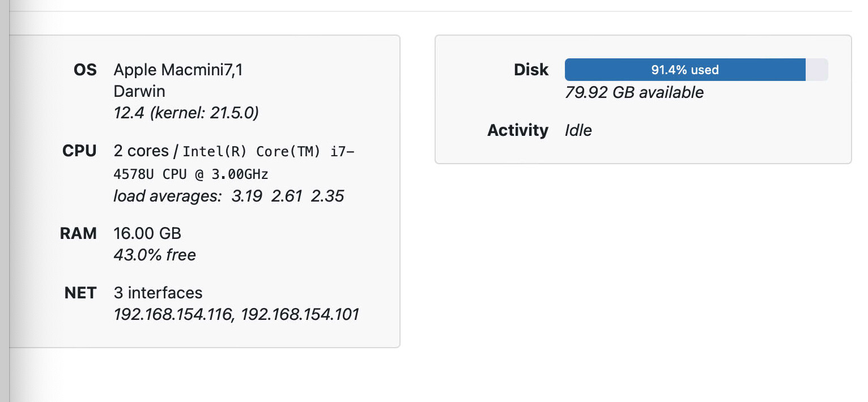Click the Apple Macmini7,1 model text
868x402 pixels.
178,70
